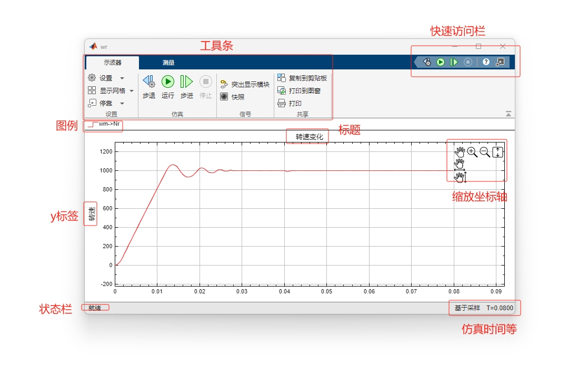
Task: Click 突出显示模块 to highlight the block
Action: 245,84
